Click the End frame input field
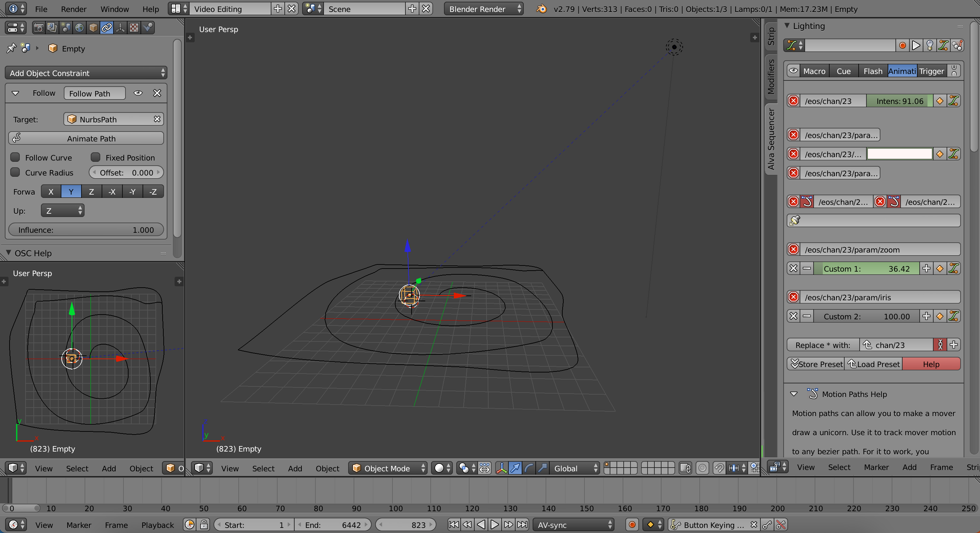Screen dimensions: 980x533 pos(332,524)
